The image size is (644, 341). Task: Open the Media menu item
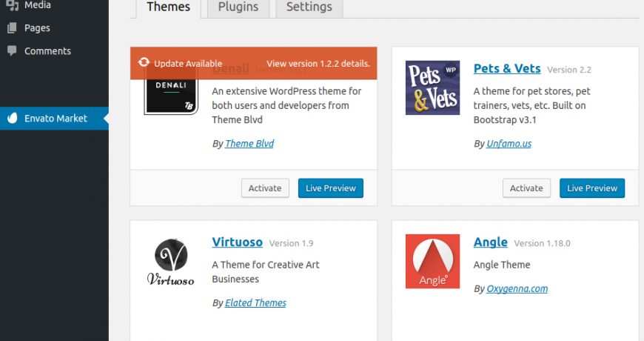[54, 5]
